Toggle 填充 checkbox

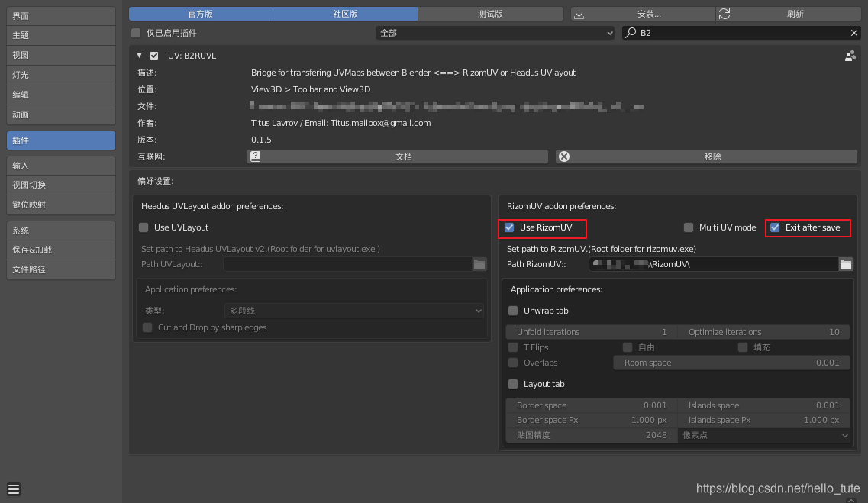point(743,347)
